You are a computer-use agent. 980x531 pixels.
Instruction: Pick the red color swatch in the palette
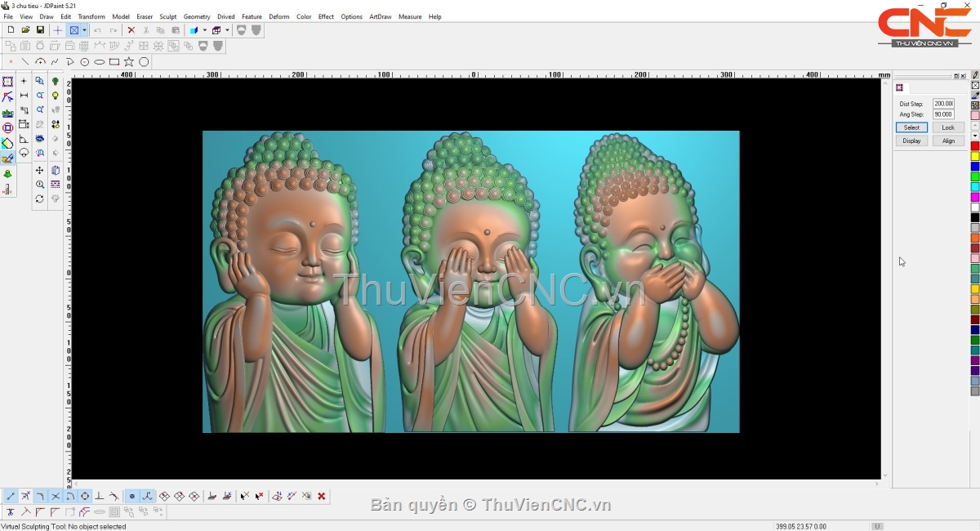point(975,146)
